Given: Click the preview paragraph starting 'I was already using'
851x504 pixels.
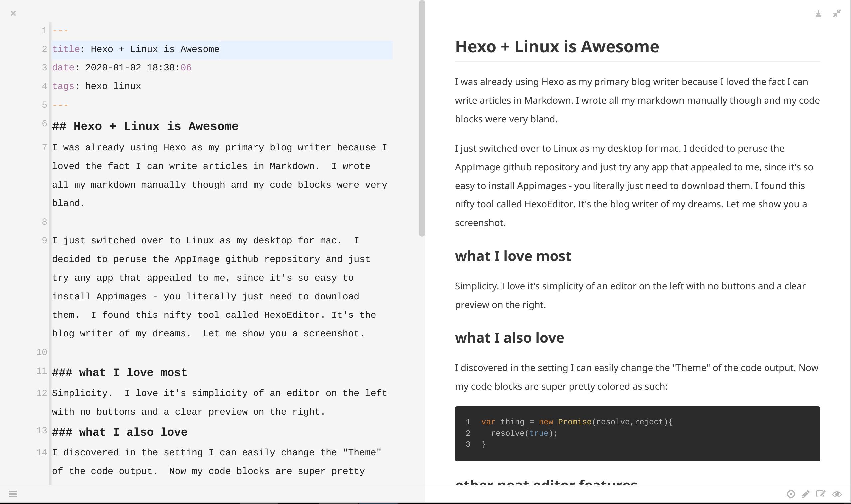Looking at the screenshot, I should pos(637,100).
